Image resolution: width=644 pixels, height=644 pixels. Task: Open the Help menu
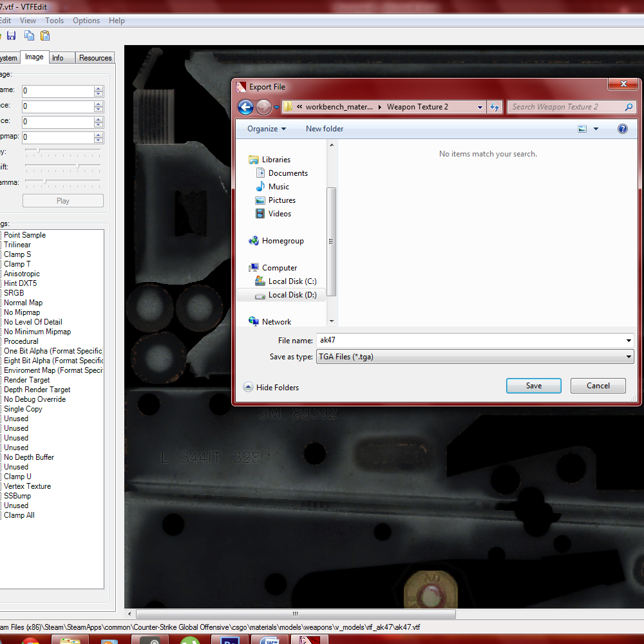117,21
